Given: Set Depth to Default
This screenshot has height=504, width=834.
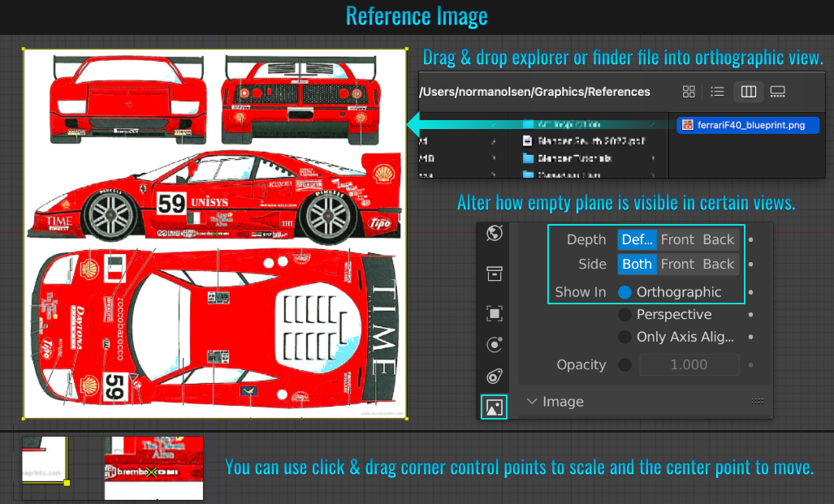Looking at the screenshot, I should [x=637, y=239].
